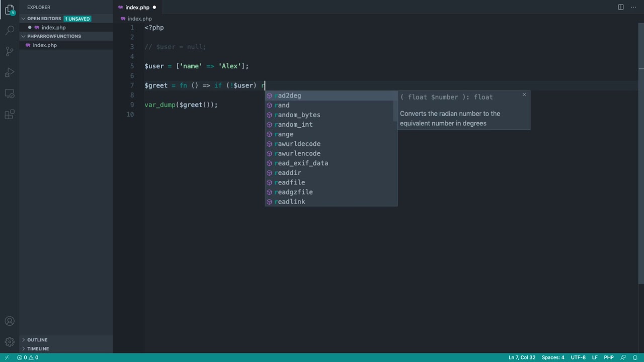Close the function documentation popup
The width and height of the screenshot is (644, 362).
524,95
